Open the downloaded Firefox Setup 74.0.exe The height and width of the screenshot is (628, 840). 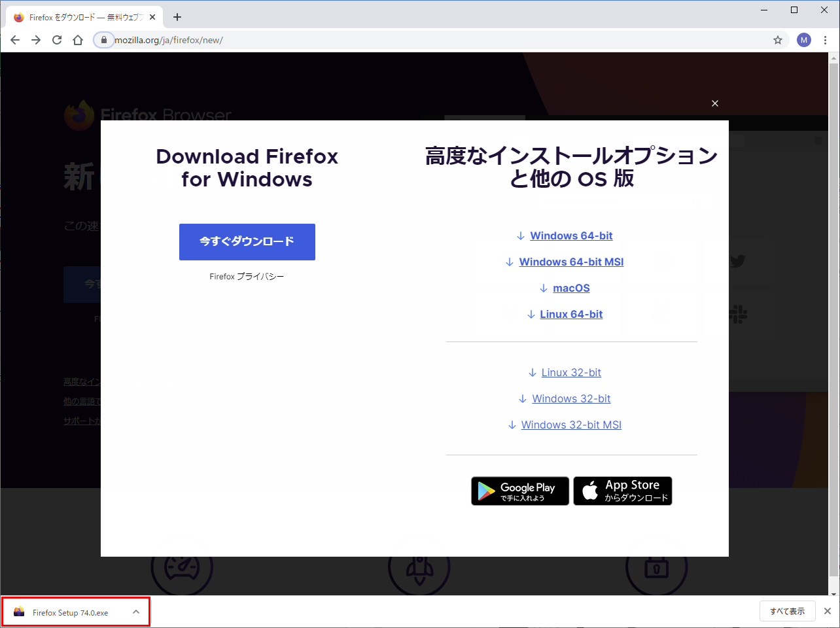point(71,613)
